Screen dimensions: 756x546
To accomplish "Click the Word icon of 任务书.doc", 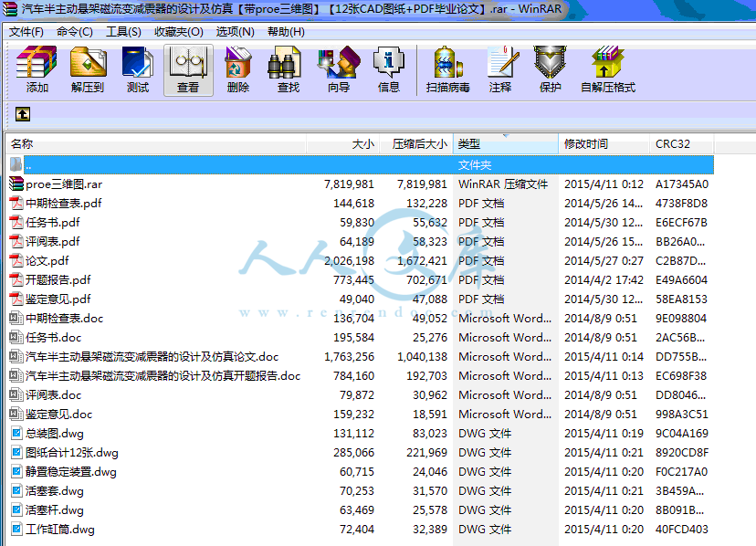I will click(x=16, y=337).
